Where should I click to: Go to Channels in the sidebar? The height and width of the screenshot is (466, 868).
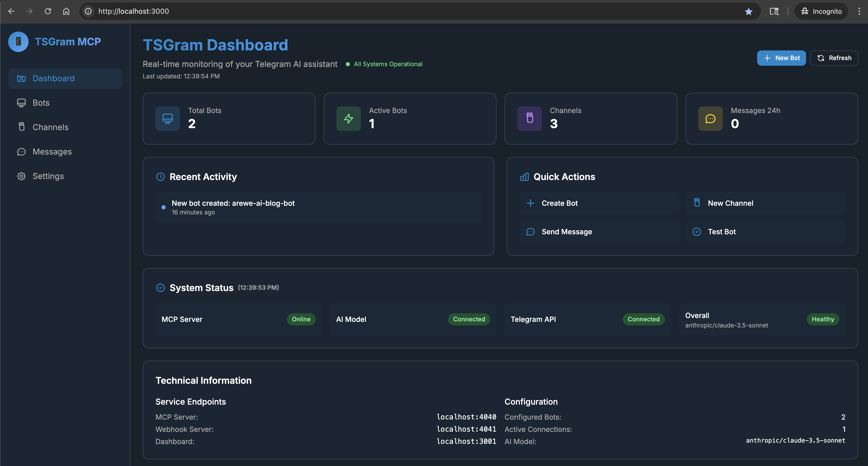[x=50, y=127]
